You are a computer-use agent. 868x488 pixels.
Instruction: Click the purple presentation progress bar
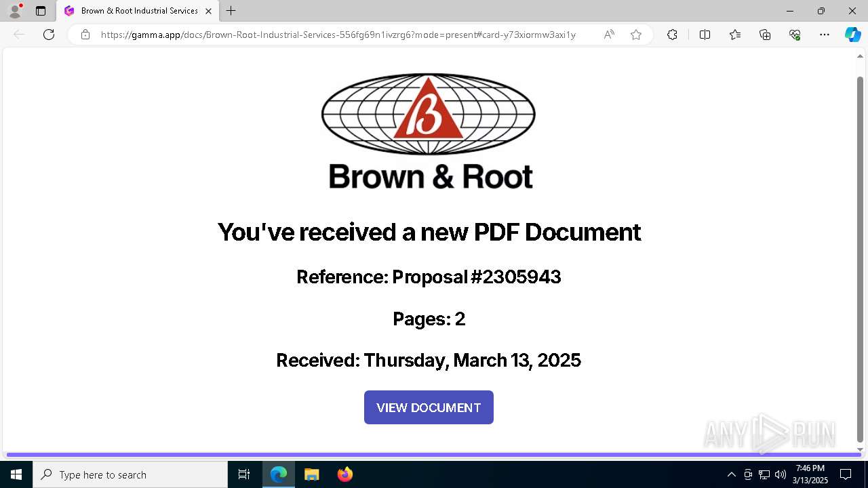[434, 454]
